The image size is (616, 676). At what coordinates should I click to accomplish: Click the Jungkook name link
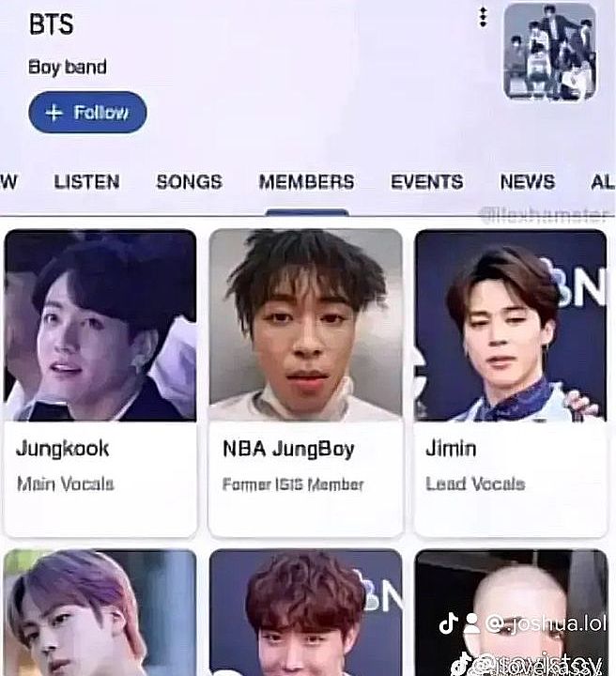point(63,449)
